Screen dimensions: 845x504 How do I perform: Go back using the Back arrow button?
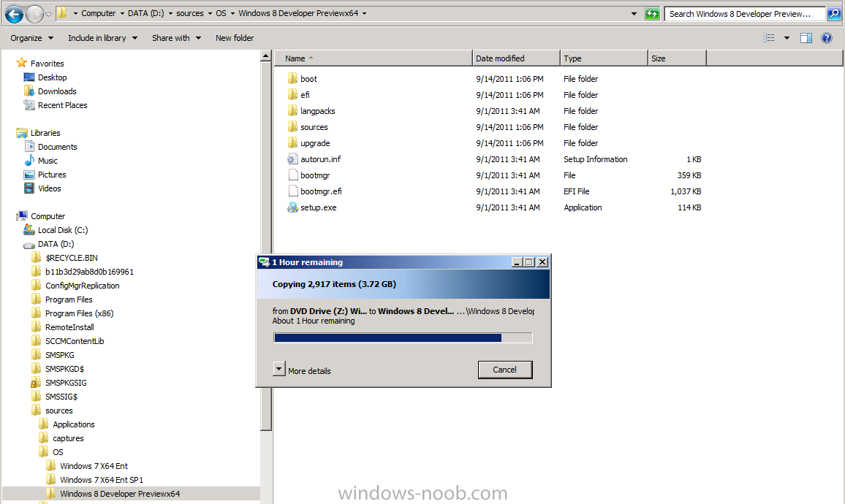14,14
